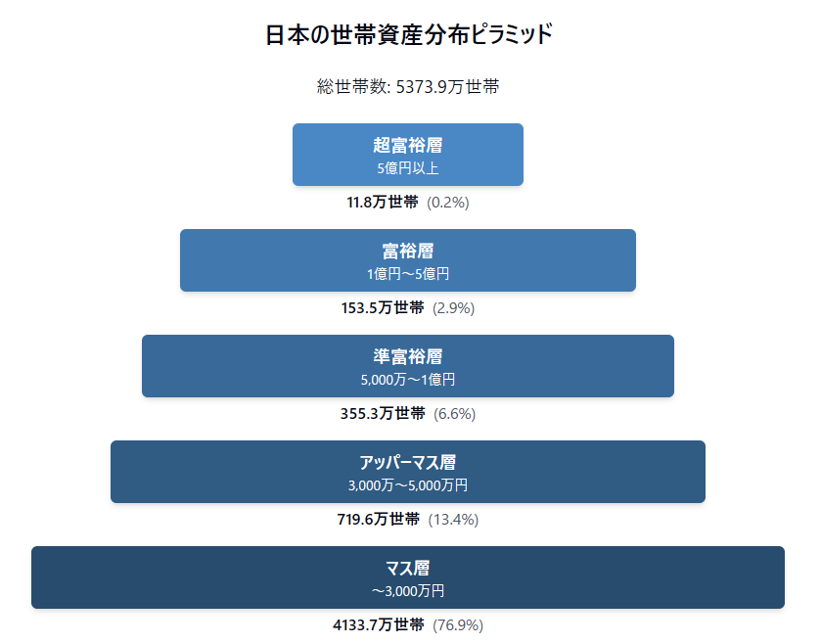Click the 準富裕層 tier bar

(408, 366)
